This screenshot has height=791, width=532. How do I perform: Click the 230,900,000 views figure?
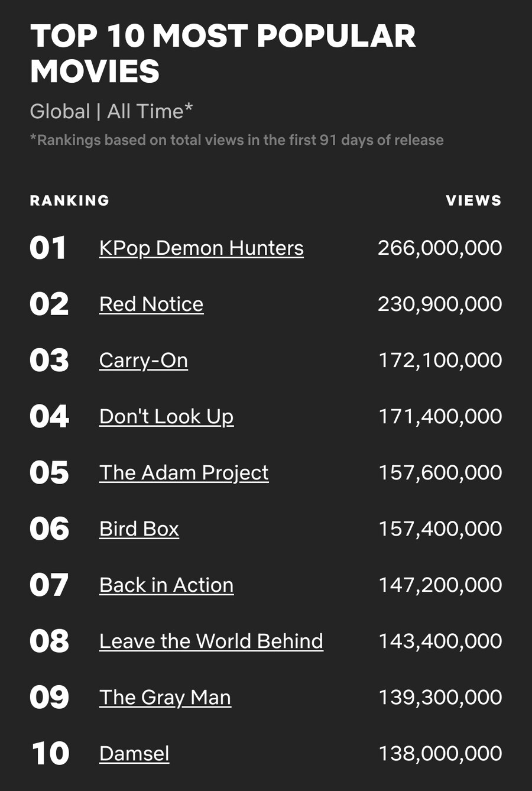[x=440, y=304]
